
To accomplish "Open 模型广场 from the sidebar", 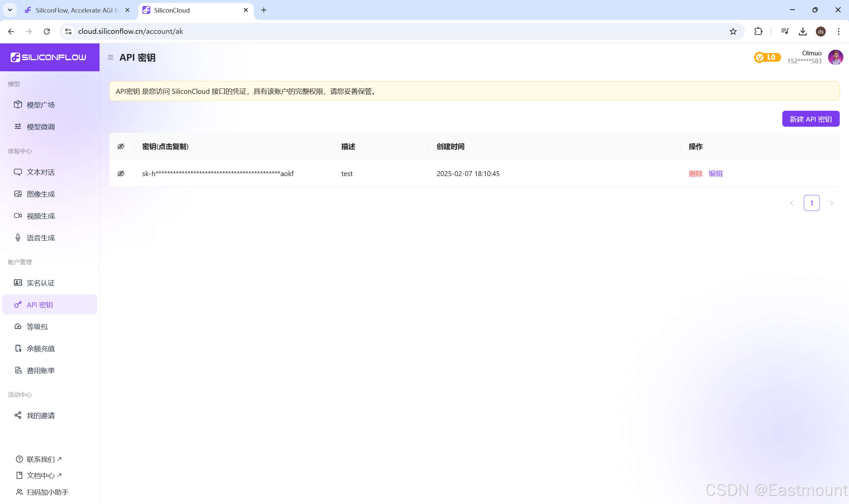I will [x=40, y=105].
